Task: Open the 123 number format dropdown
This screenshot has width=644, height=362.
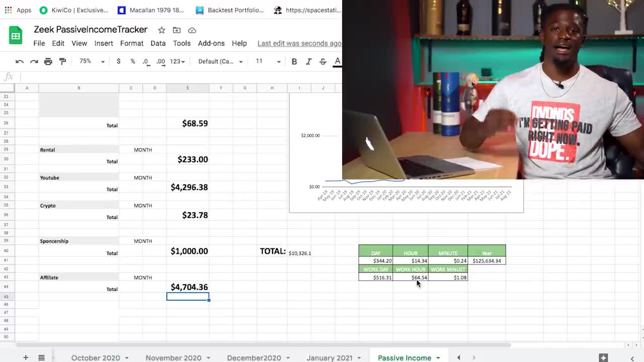Action: coord(177,61)
